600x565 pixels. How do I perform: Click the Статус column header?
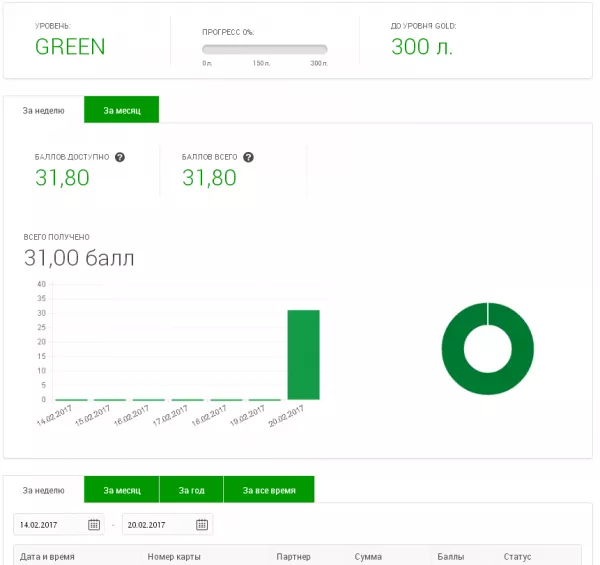[x=517, y=556]
